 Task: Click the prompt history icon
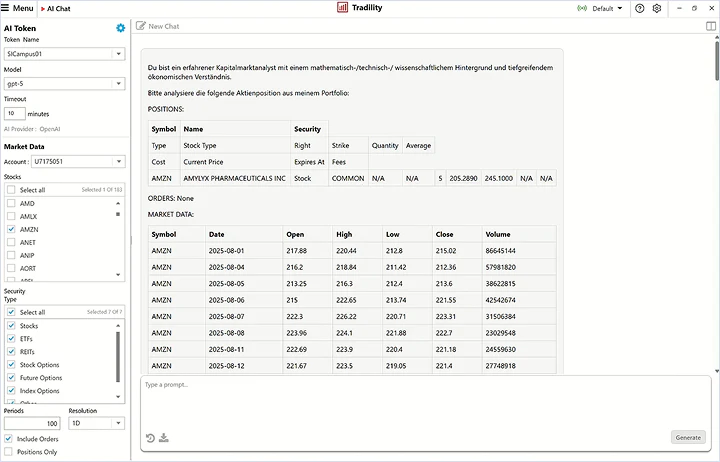pyautogui.click(x=150, y=438)
